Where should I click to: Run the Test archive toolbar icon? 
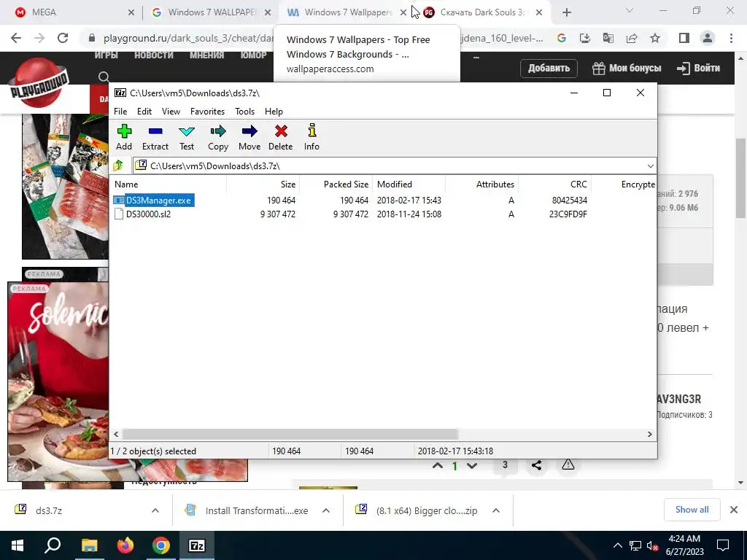(187, 137)
